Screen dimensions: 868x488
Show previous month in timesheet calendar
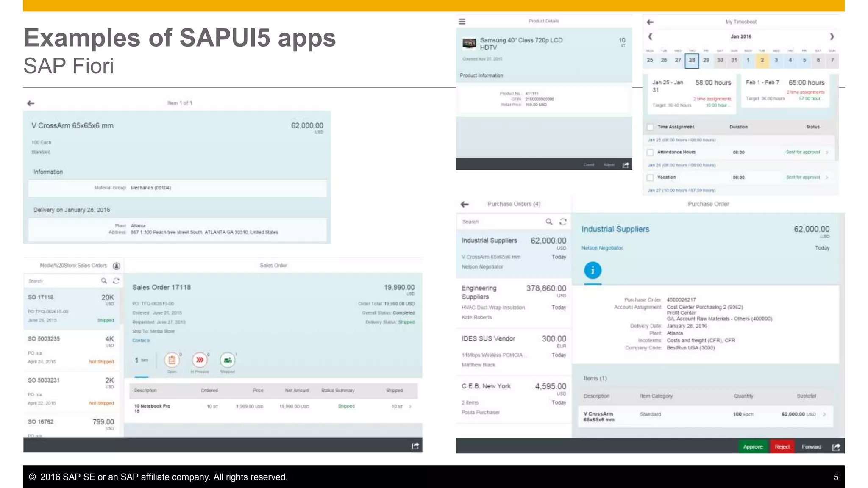pyautogui.click(x=650, y=36)
